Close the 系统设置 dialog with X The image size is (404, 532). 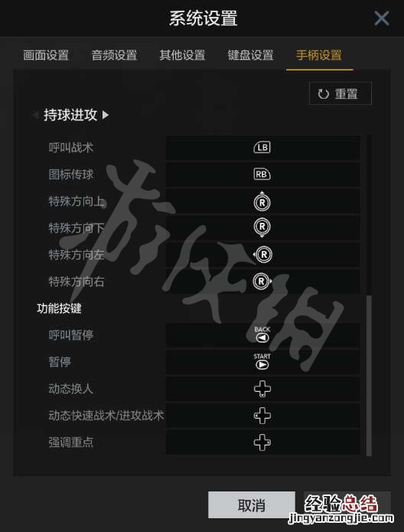coord(382,18)
